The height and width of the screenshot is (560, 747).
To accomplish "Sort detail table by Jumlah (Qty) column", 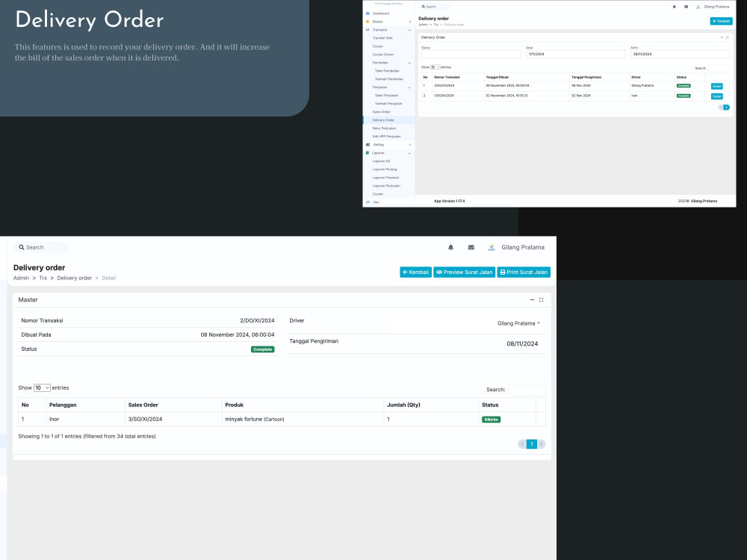I will point(431,405).
